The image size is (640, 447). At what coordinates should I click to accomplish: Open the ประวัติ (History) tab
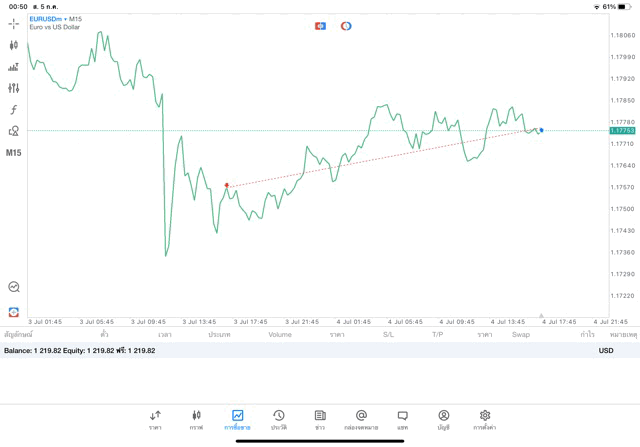tap(279, 419)
